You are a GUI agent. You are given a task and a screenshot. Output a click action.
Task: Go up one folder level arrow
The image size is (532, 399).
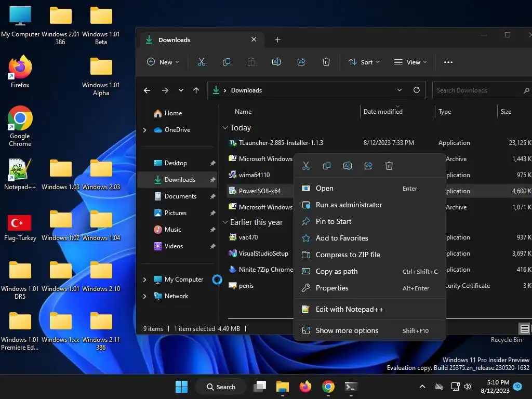tap(196, 90)
